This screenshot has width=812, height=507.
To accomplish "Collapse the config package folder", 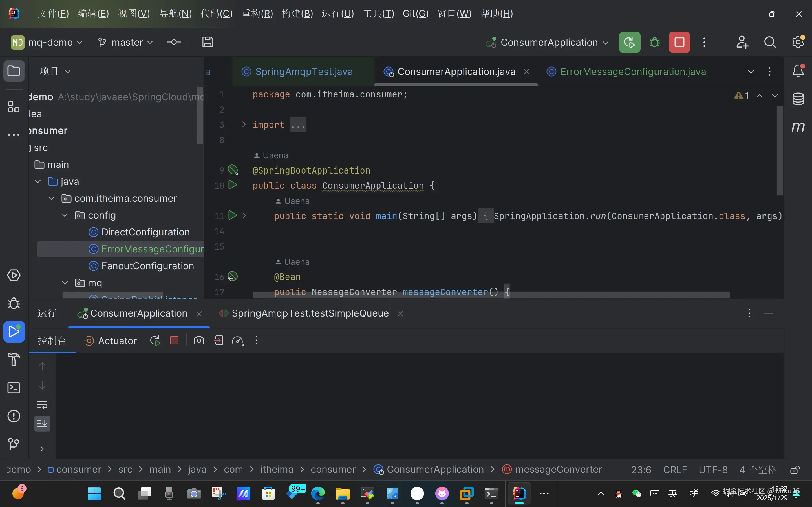I will pos(65,215).
